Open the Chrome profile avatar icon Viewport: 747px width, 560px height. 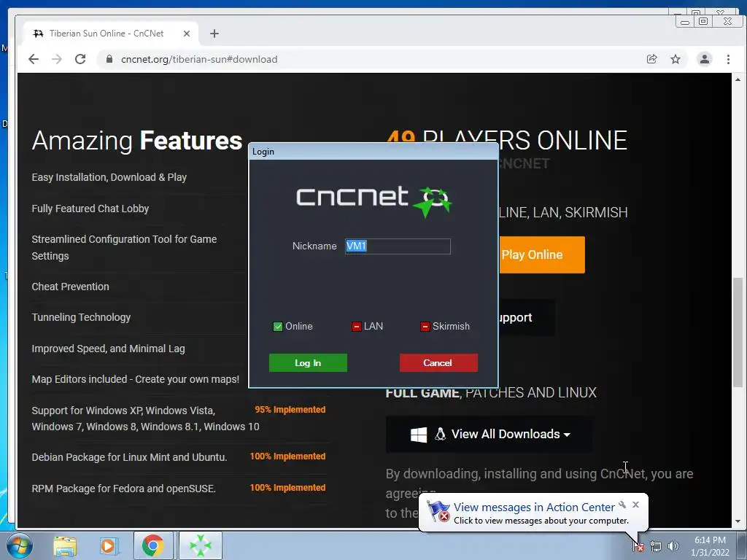tap(705, 59)
